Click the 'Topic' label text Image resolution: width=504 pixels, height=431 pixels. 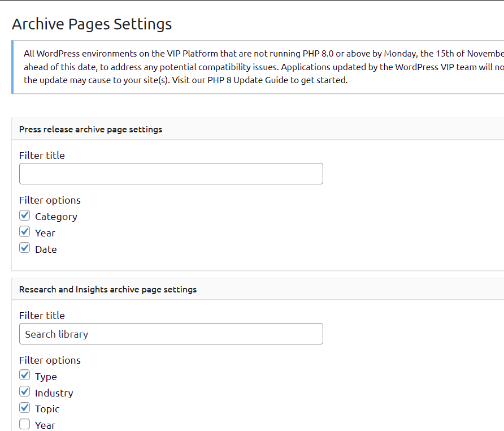[47, 409]
